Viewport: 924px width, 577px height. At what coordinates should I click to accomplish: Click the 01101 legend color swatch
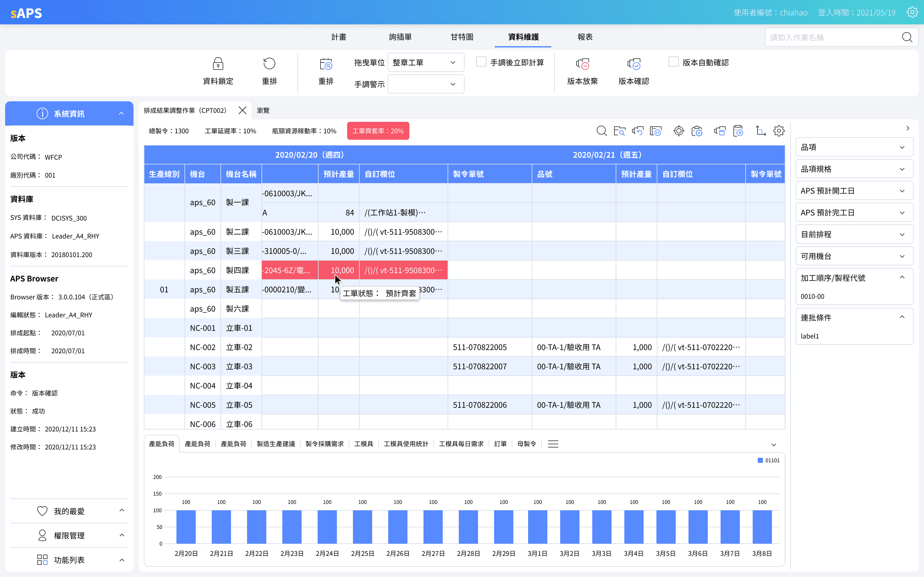(760, 460)
